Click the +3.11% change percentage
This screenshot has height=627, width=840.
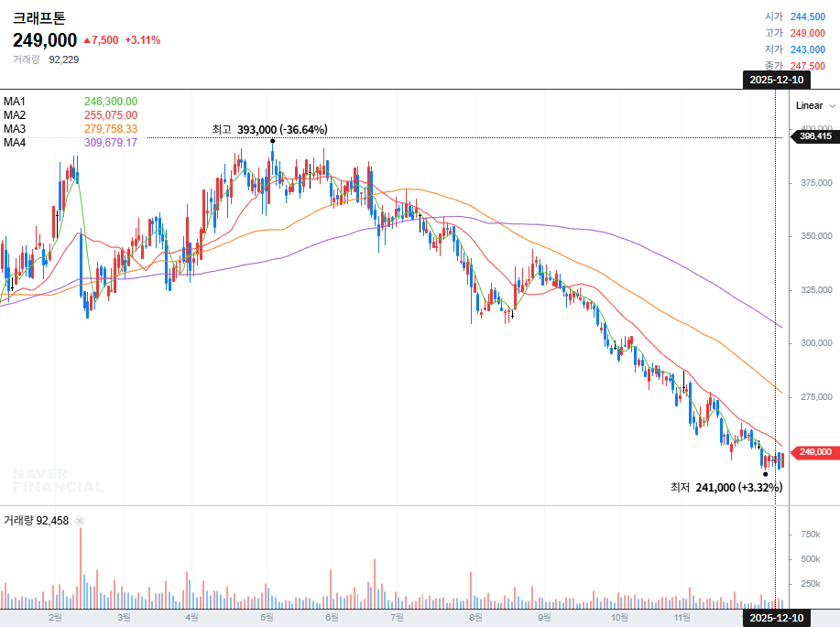point(143,40)
